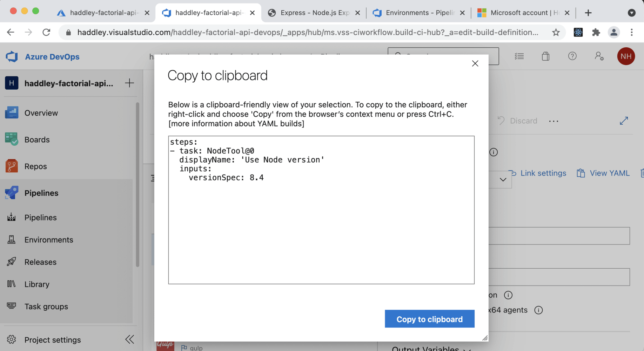Open the User settings icon
Screen dimensions: 644x351
click(x=599, y=56)
